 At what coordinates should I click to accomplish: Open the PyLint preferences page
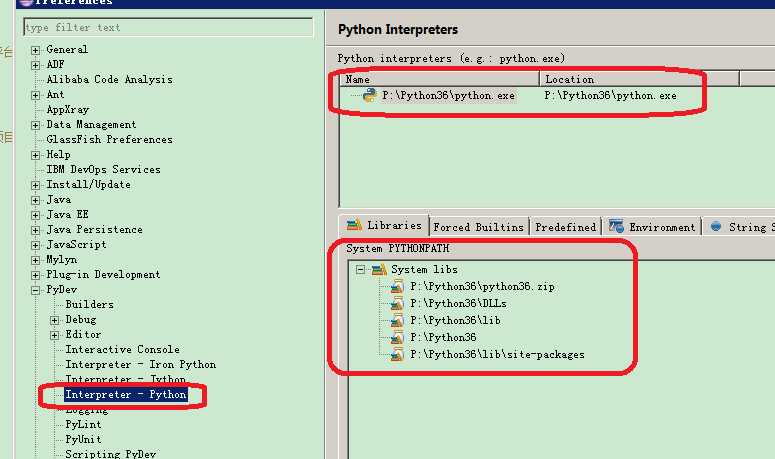point(83,425)
